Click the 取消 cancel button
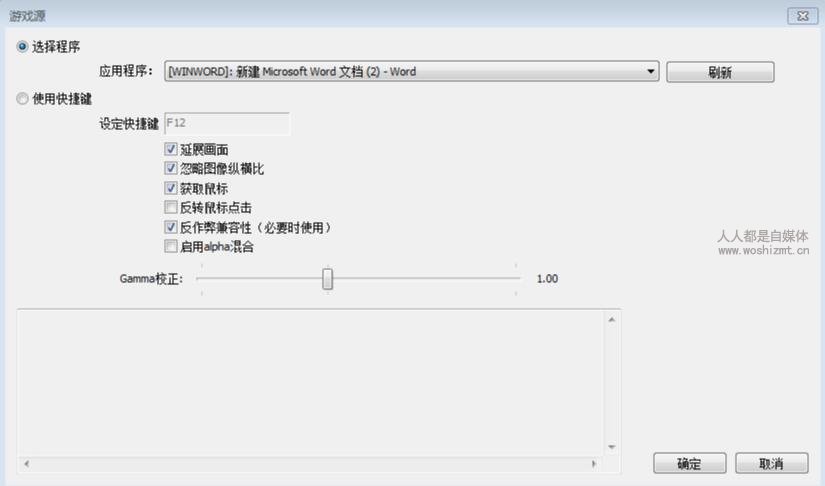This screenshot has height=486, width=825. (x=771, y=463)
